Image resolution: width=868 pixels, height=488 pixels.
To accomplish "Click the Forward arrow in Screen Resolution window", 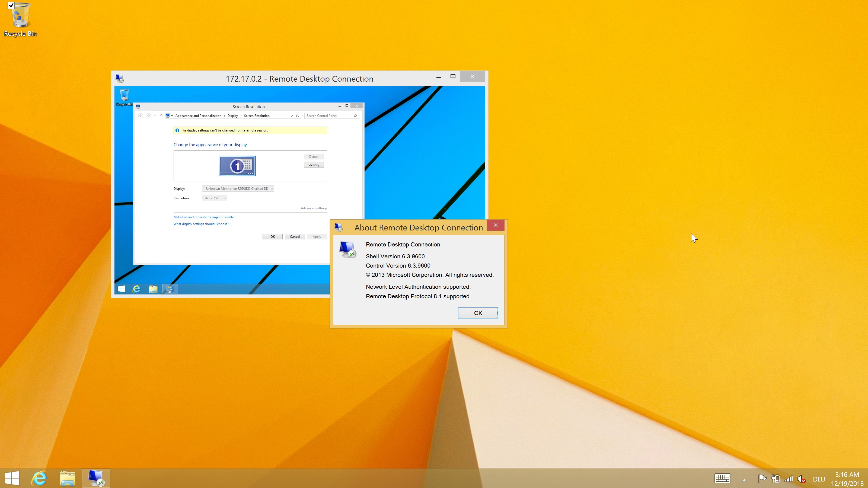I will (148, 115).
